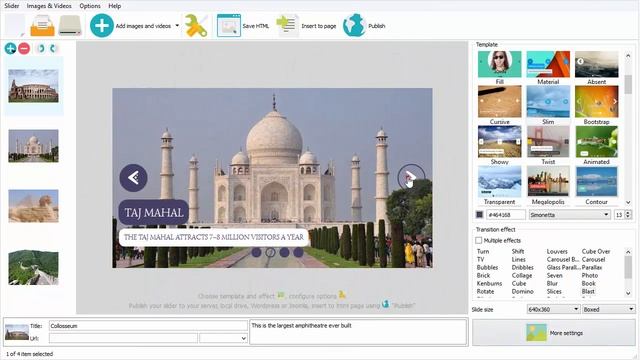Open project with the orange tray icon
Viewport: 640px width, 360px height.
42,26
